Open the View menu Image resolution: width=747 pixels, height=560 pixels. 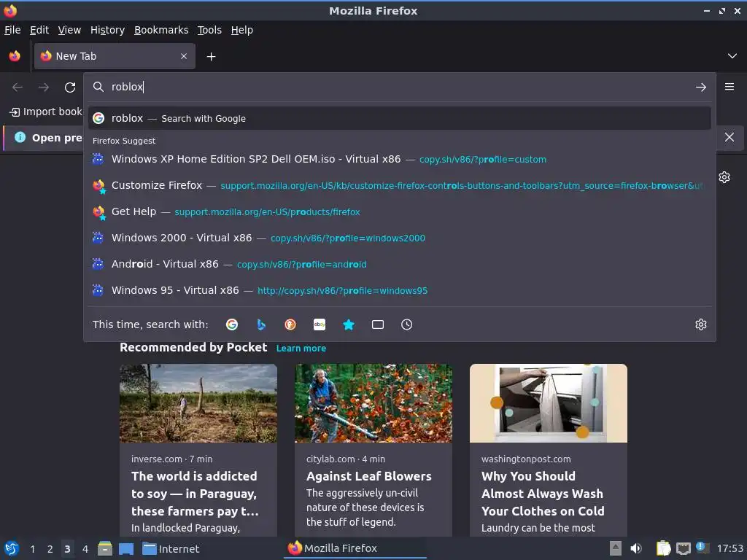tap(69, 30)
